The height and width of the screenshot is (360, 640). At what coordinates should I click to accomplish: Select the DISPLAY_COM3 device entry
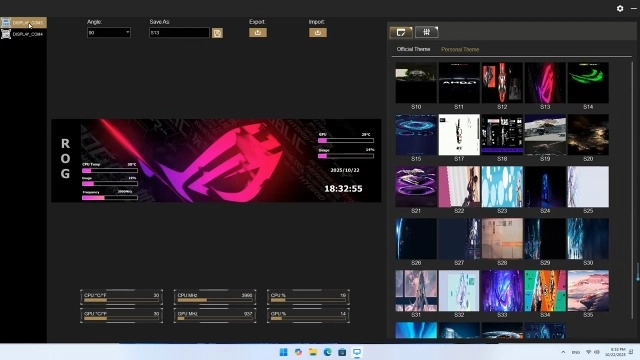pyautogui.click(x=23, y=22)
